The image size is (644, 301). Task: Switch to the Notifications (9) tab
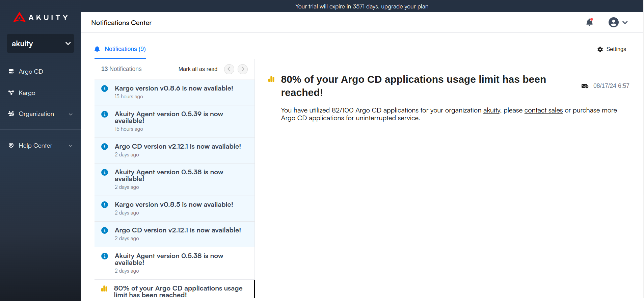(120, 49)
